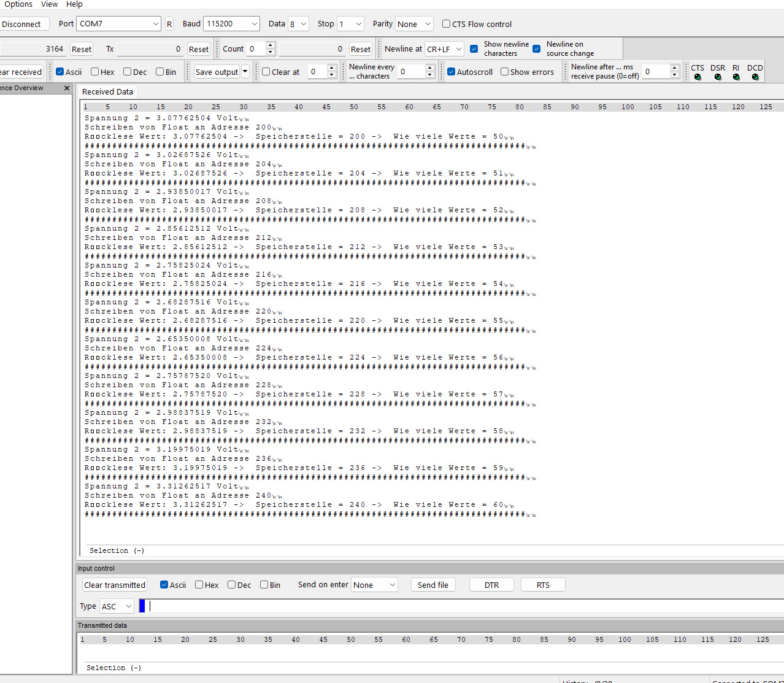
Task: Enable CTS Flow control
Action: coord(446,24)
